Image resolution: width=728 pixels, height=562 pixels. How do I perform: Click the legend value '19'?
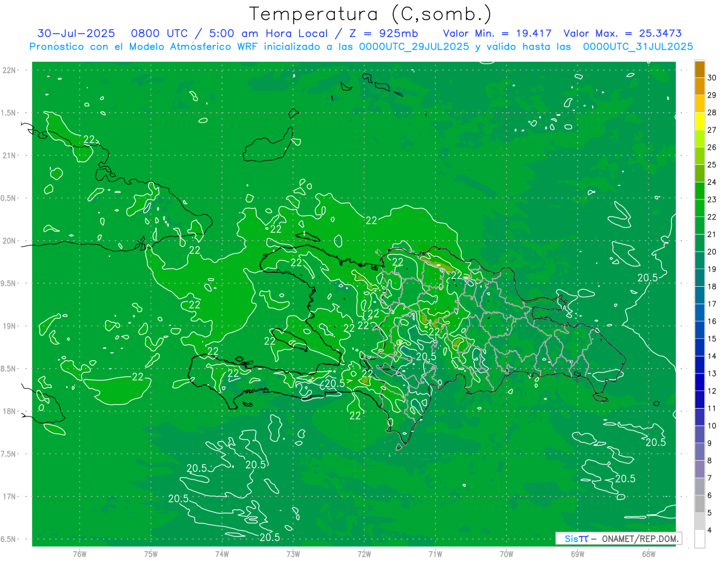coord(712,269)
